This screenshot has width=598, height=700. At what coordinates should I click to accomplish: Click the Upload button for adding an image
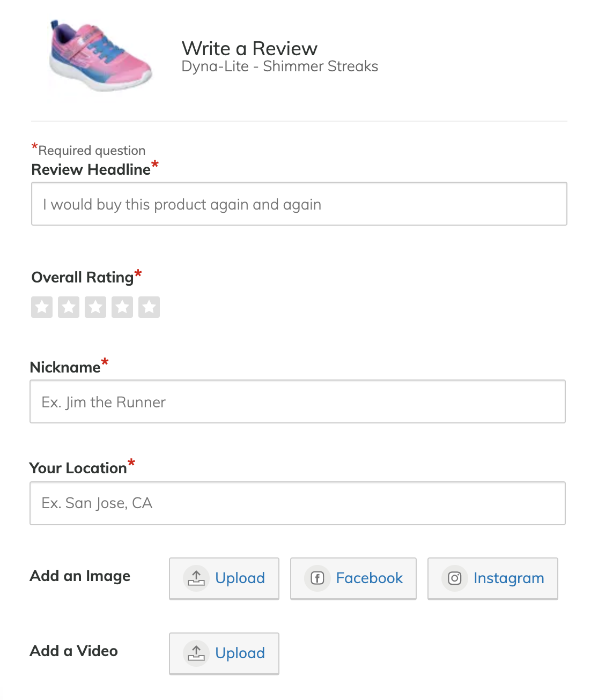coord(224,579)
